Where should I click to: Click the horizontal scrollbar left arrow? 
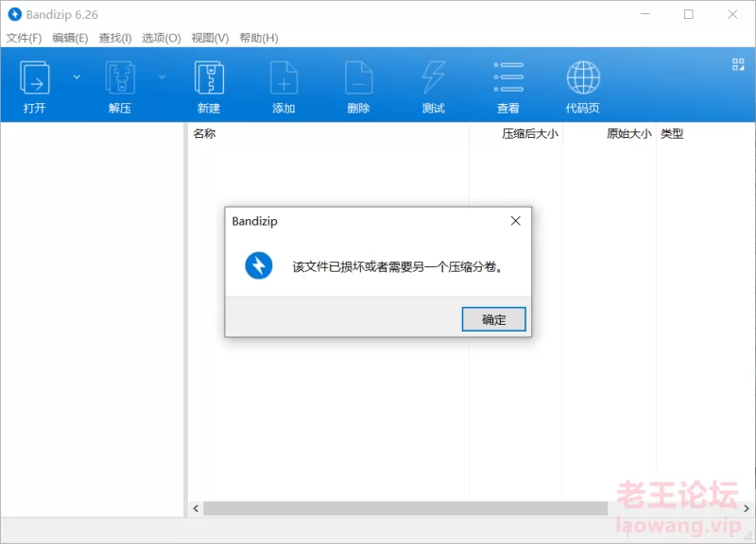pyautogui.click(x=196, y=508)
